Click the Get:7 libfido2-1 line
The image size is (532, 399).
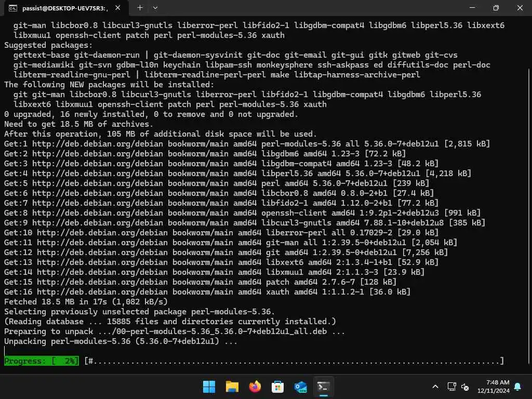click(x=221, y=203)
